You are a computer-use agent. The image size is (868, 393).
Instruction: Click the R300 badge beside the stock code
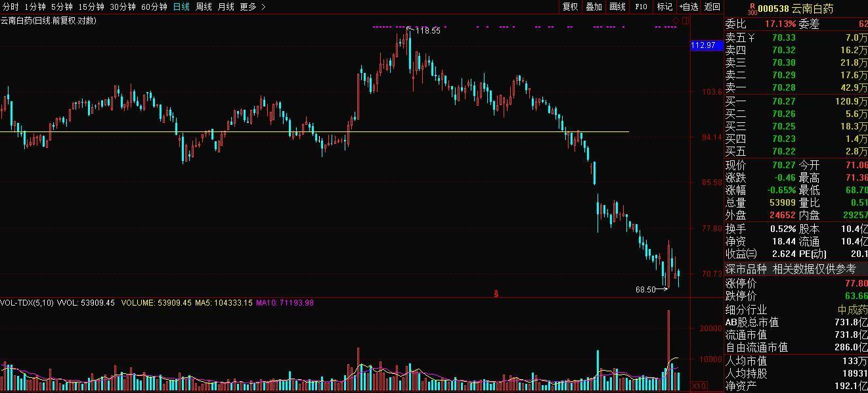coord(752,9)
